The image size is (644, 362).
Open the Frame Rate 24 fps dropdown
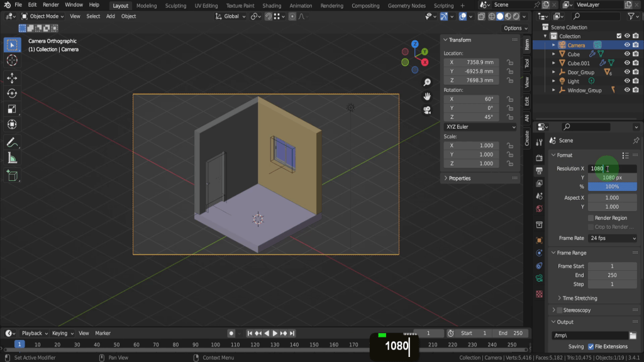pyautogui.click(x=613, y=238)
